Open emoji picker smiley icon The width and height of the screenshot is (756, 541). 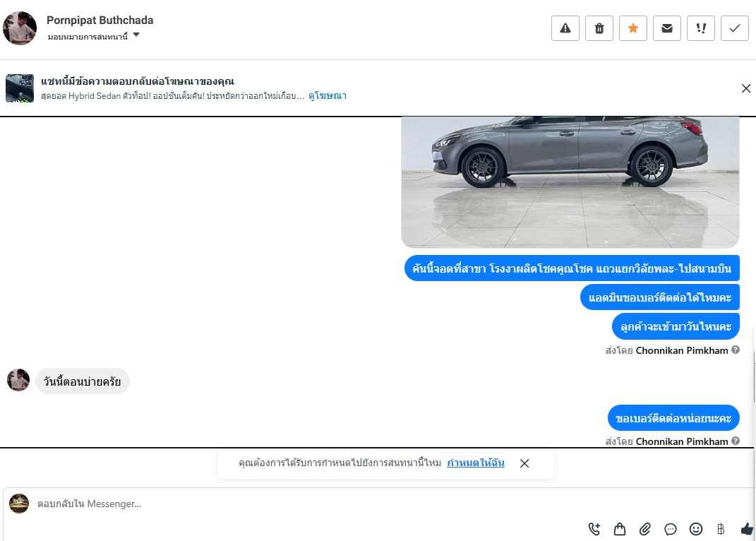pyautogui.click(x=696, y=529)
